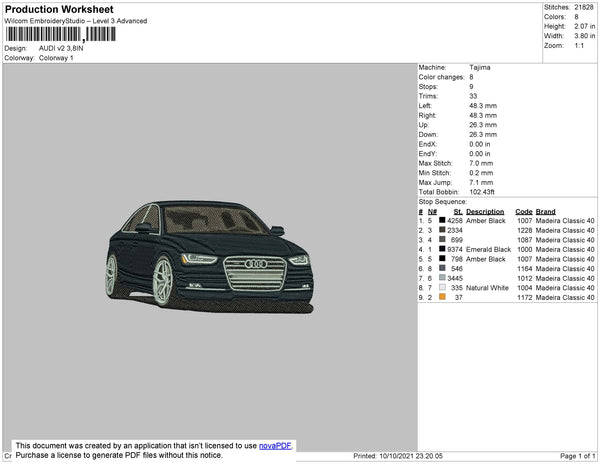Click the brown swatch in stop 2
This screenshot has width=600, height=464.
pos(442,230)
